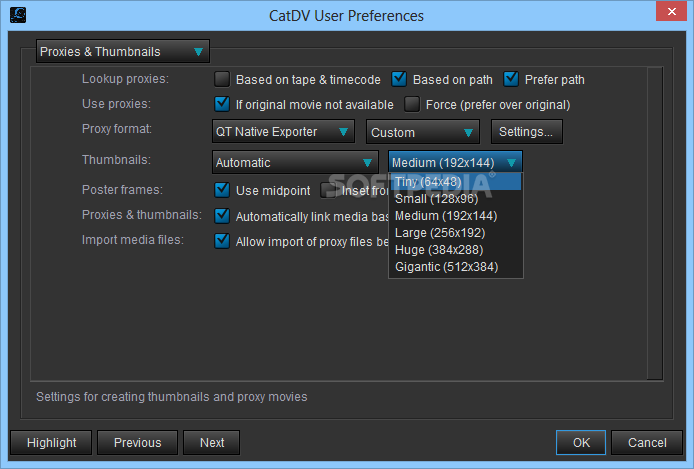Toggle Automatically link media checkbox
The image size is (694, 469).
(x=222, y=216)
